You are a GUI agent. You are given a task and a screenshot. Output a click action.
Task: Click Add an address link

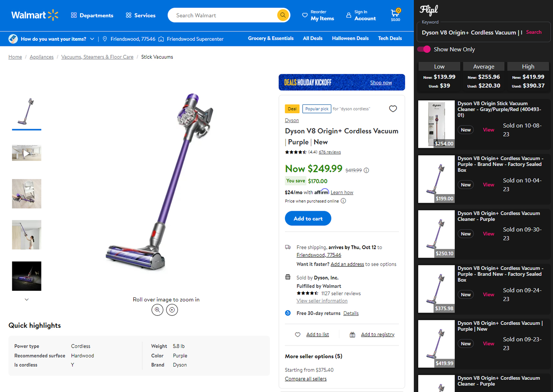[347, 264]
